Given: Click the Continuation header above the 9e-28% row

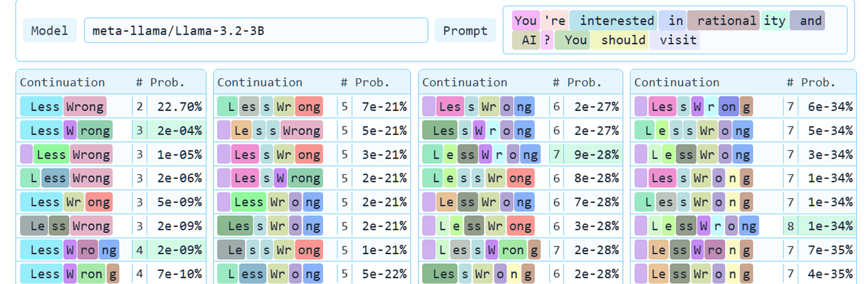Looking at the screenshot, I should 465,82.
